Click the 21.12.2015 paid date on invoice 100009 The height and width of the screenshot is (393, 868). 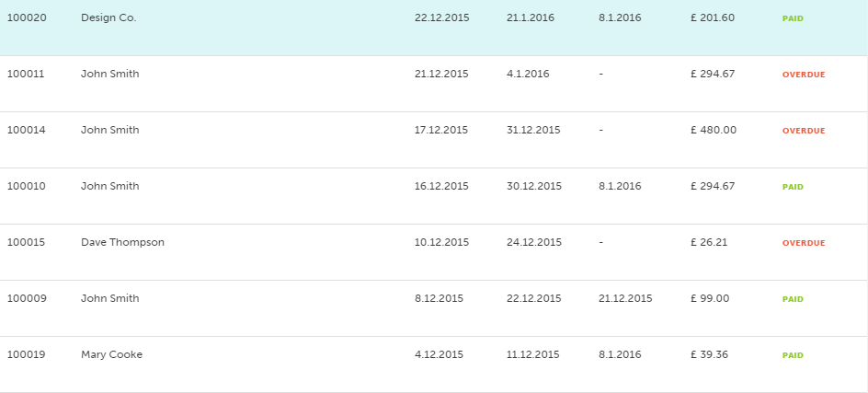625,298
